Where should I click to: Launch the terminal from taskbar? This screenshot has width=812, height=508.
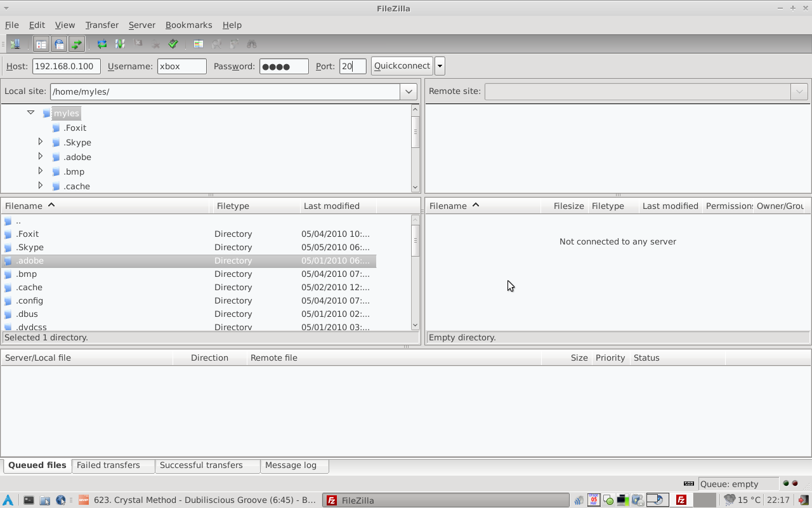point(29,500)
